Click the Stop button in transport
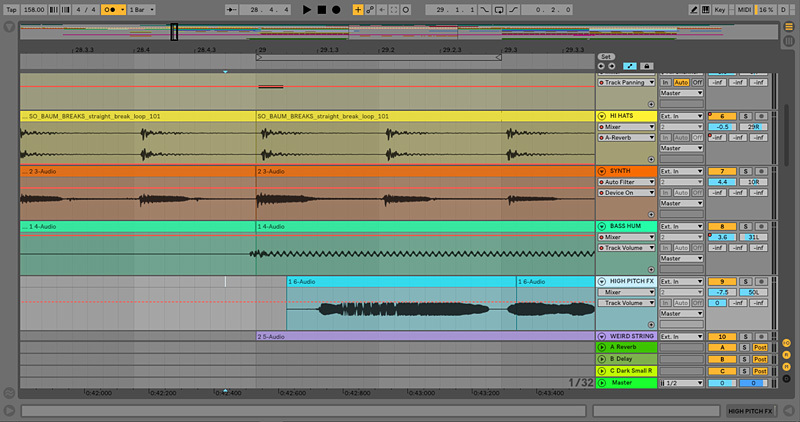The height and width of the screenshot is (422, 800). click(321, 9)
